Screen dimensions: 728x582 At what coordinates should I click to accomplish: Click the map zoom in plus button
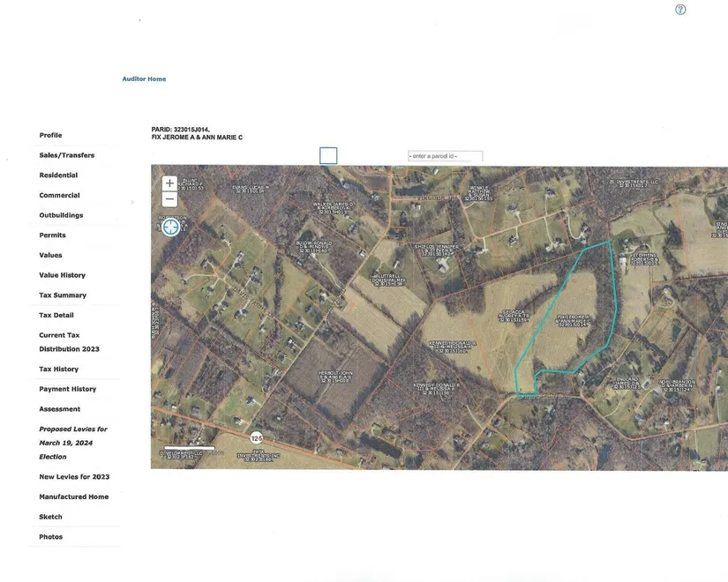(169, 183)
